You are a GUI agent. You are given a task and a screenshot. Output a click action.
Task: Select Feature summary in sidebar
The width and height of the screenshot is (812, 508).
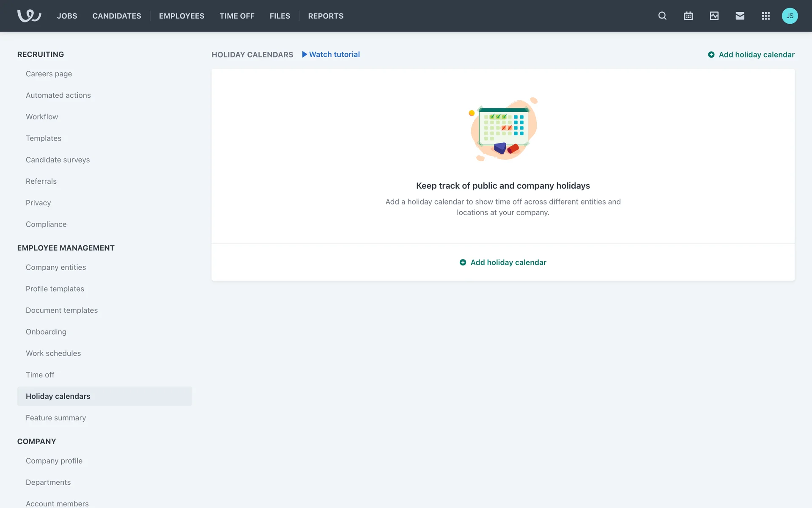(56, 418)
